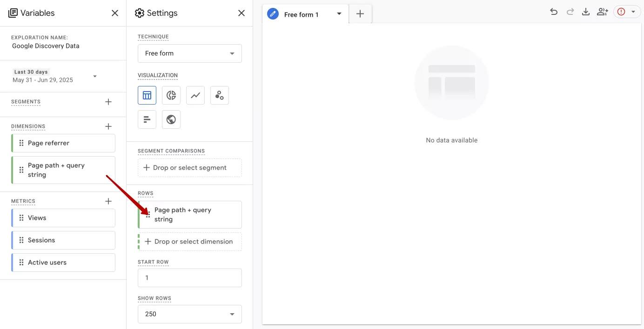The image size is (644, 329).
Task: Click the Start Row input field
Action: (190, 278)
